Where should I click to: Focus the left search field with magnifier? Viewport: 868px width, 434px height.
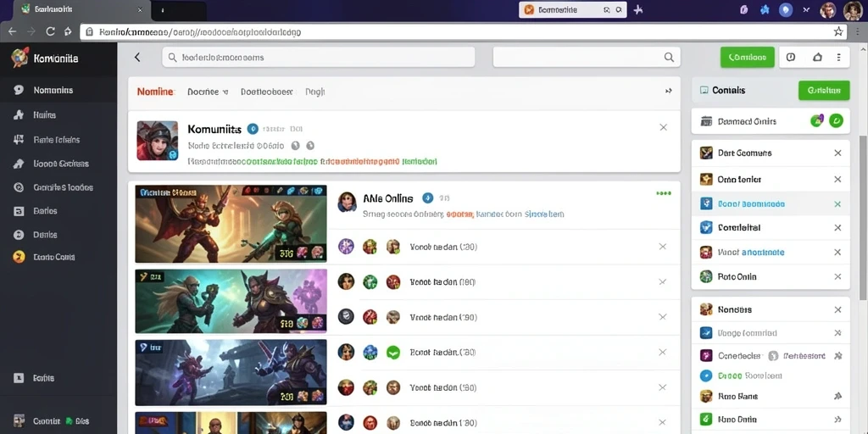pyautogui.click(x=319, y=57)
